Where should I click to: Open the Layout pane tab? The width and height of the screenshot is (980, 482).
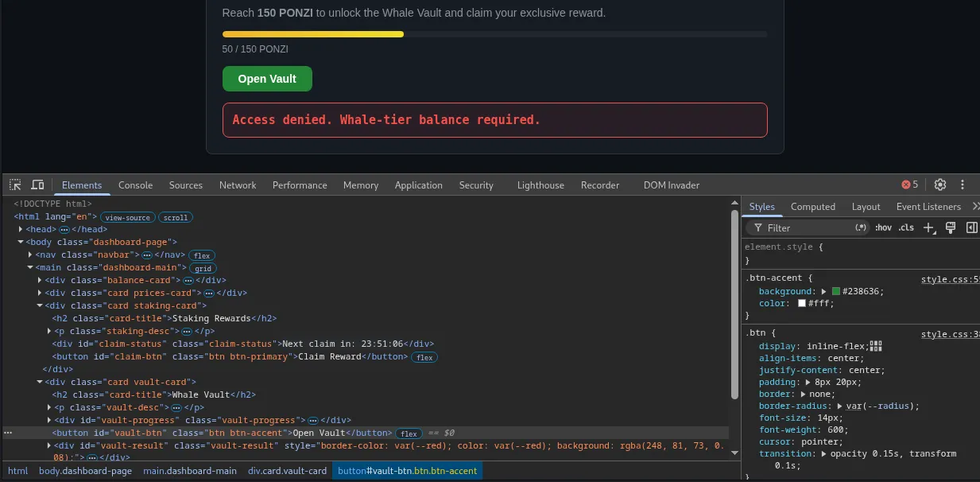pos(866,206)
